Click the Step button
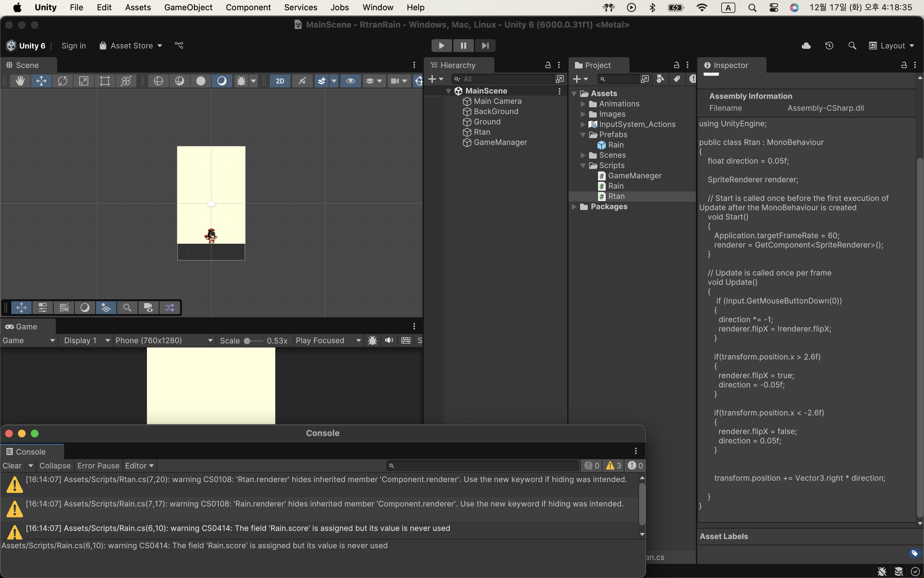Image resolution: width=924 pixels, height=578 pixels. pos(485,46)
